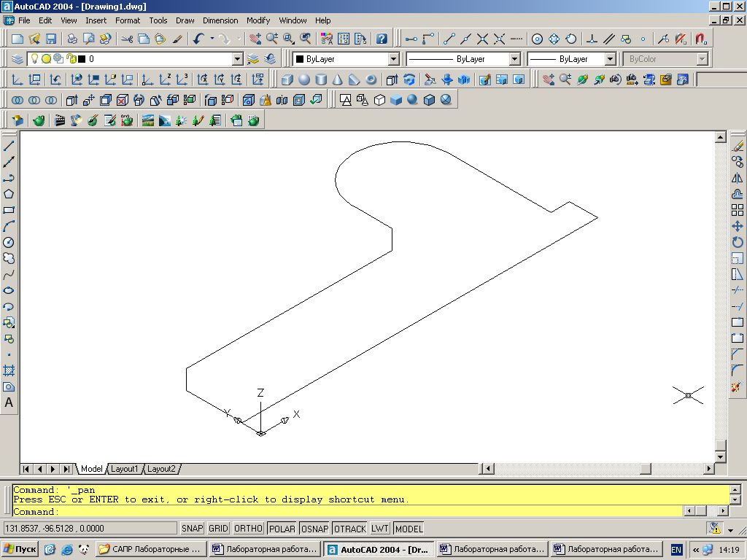747x560 pixels.
Task: Toggle POLAR tracking in status bar
Action: pyautogui.click(x=282, y=529)
